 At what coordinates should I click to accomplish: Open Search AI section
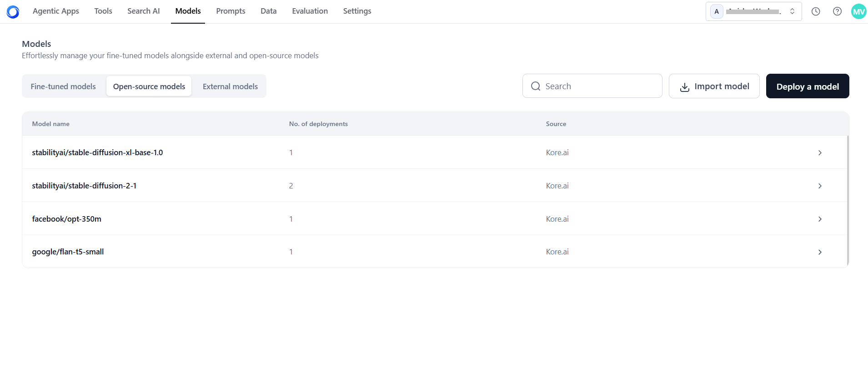tap(143, 11)
